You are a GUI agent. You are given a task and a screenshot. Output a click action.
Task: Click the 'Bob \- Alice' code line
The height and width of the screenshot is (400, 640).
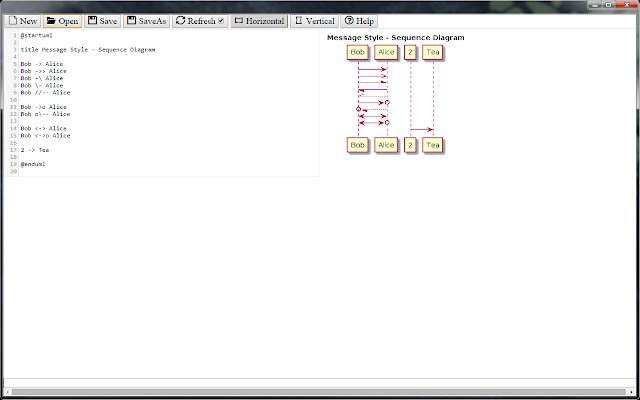point(42,86)
